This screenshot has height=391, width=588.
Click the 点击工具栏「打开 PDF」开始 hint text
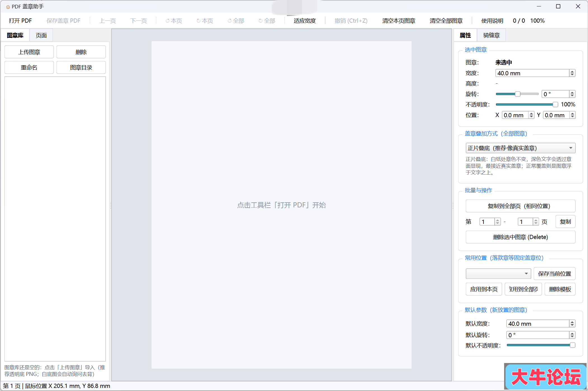point(282,205)
